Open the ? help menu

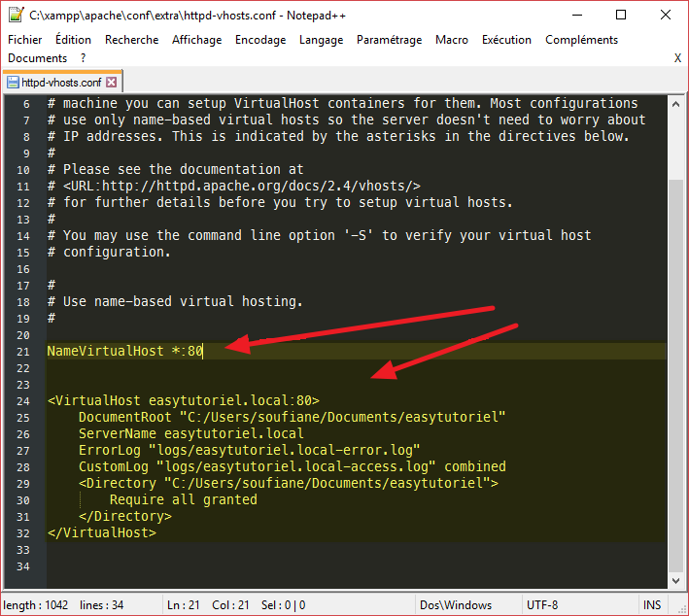(83, 58)
